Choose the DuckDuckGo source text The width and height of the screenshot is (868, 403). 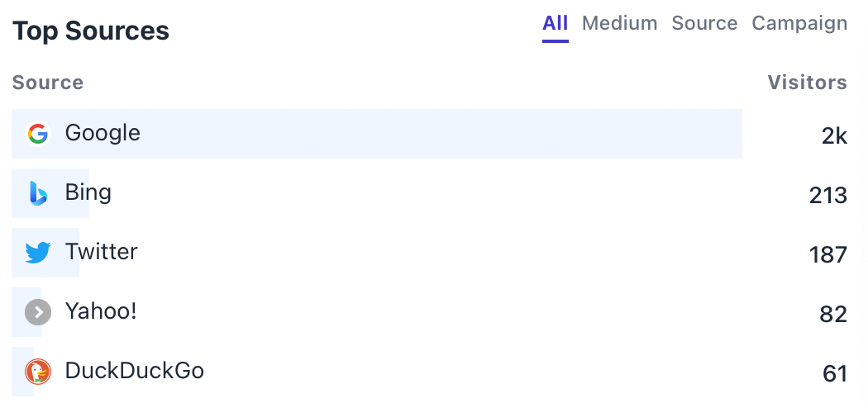(135, 371)
